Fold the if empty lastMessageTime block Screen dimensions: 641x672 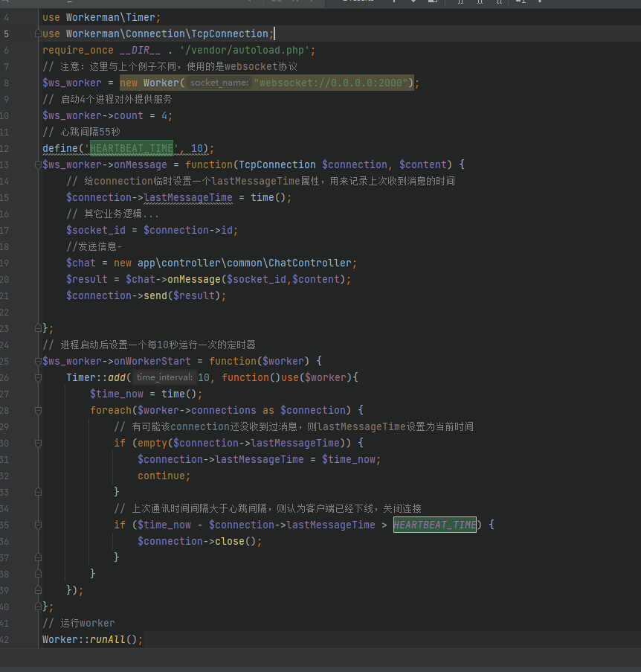tap(38, 443)
